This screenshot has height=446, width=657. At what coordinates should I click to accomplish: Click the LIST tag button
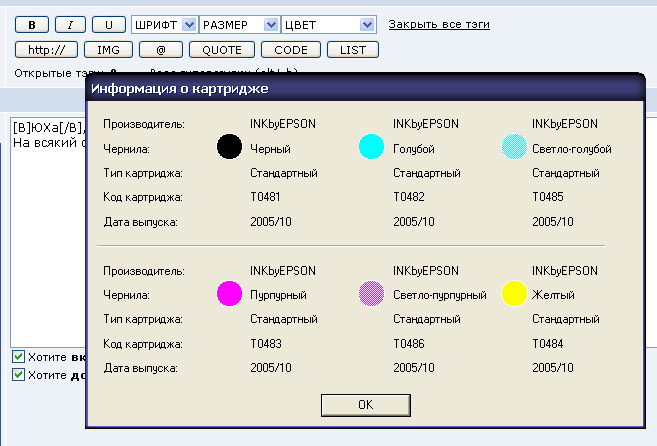point(353,50)
